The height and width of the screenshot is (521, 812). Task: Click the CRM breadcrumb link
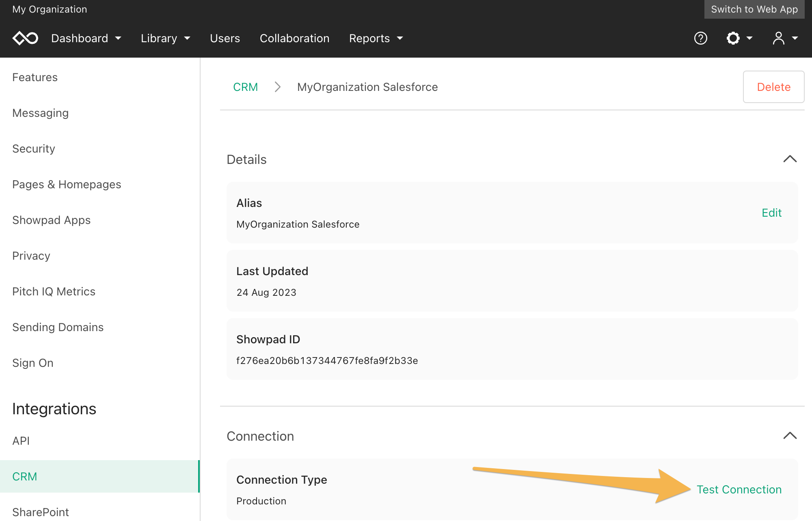point(246,87)
